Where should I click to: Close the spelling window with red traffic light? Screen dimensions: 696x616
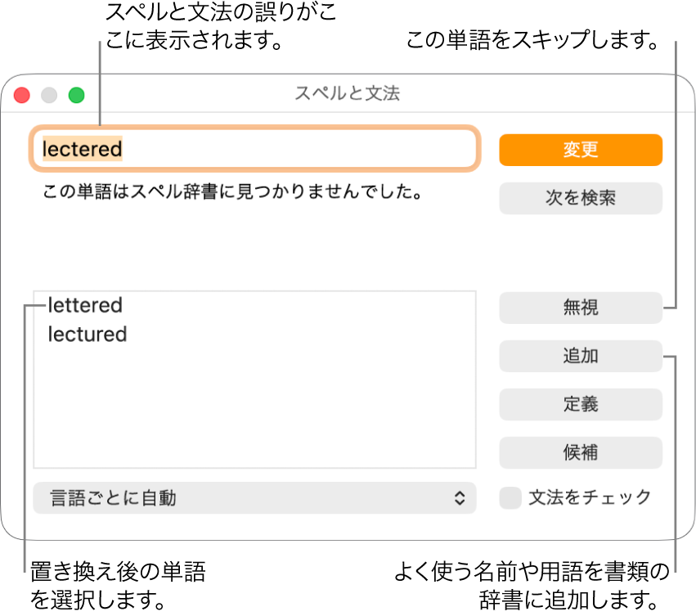pos(21,95)
